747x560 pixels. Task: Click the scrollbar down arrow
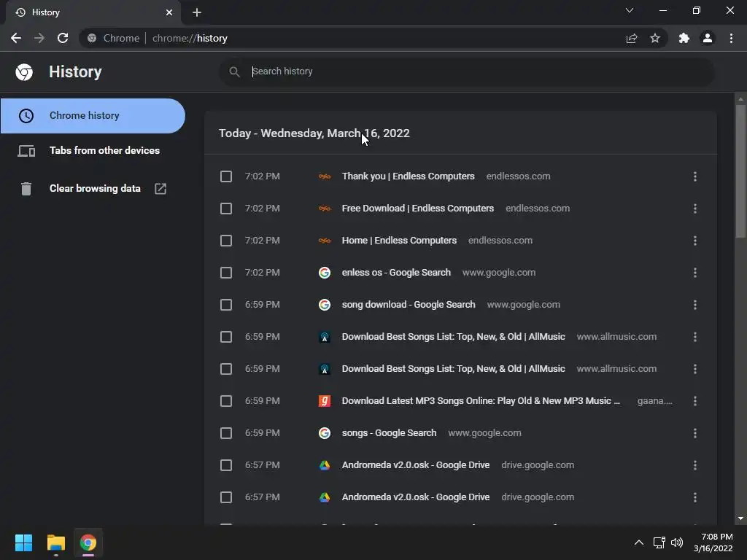[740, 518]
